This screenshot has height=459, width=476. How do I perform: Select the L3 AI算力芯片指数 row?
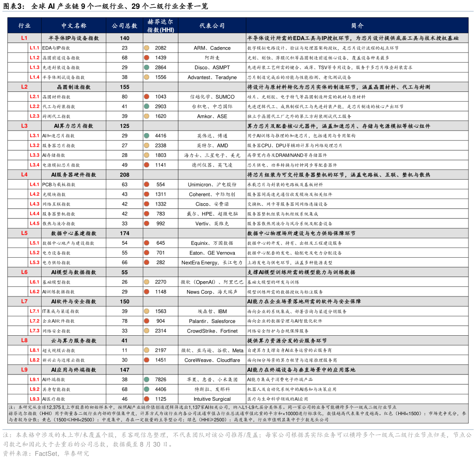[x=238, y=126]
